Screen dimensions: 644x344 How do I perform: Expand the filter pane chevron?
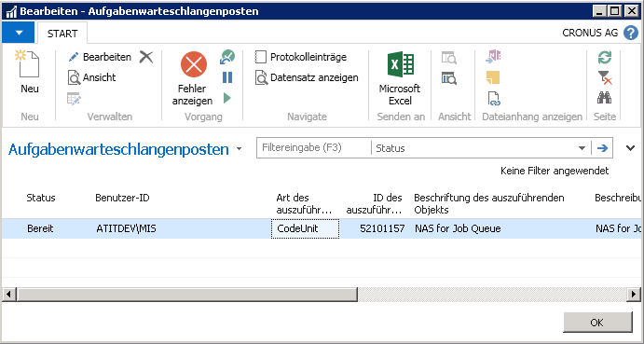point(630,148)
